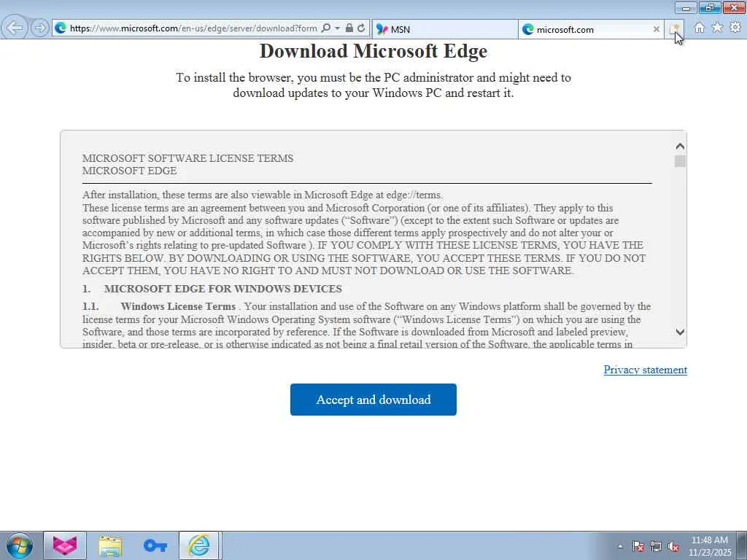Open the Privacy statement link
This screenshot has height=560, width=747.
click(645, 370)
